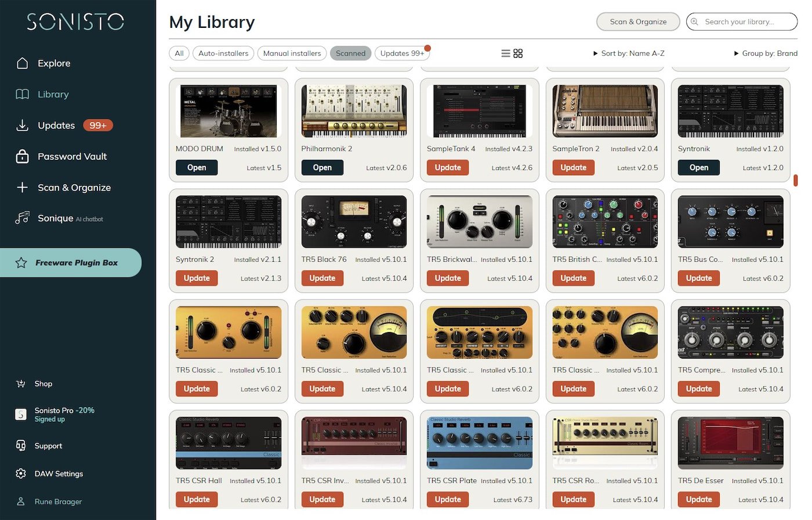Update SampleTron 2

574,168
